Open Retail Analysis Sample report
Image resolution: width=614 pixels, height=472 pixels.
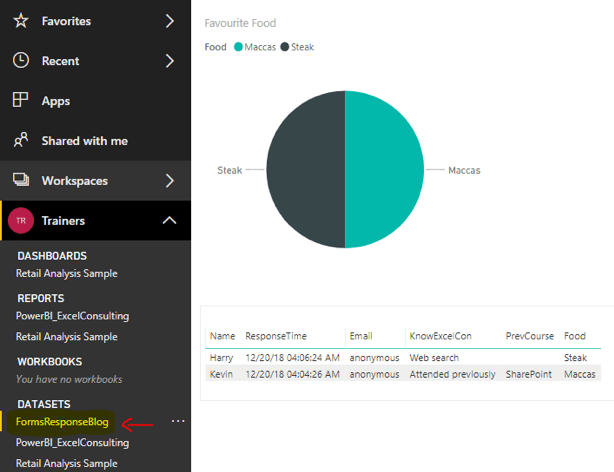pyautogui.click(x=67, y=336)
